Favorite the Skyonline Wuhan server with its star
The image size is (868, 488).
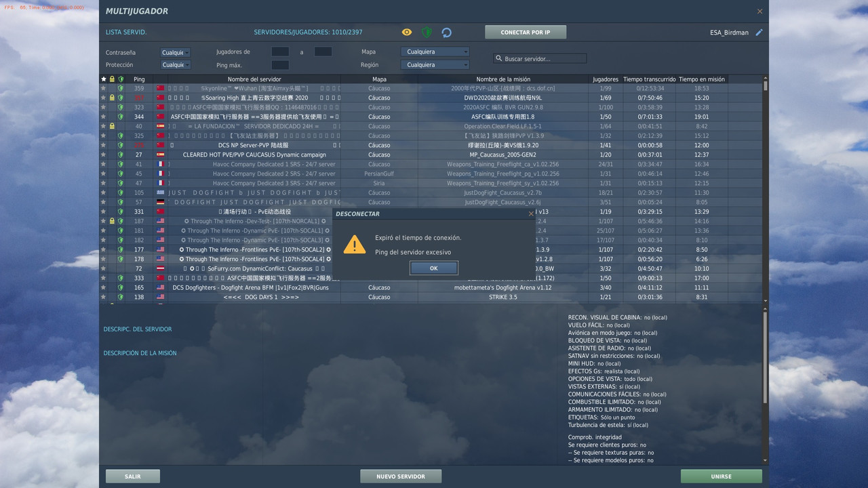pyautogui.click(x=104, y=88)
